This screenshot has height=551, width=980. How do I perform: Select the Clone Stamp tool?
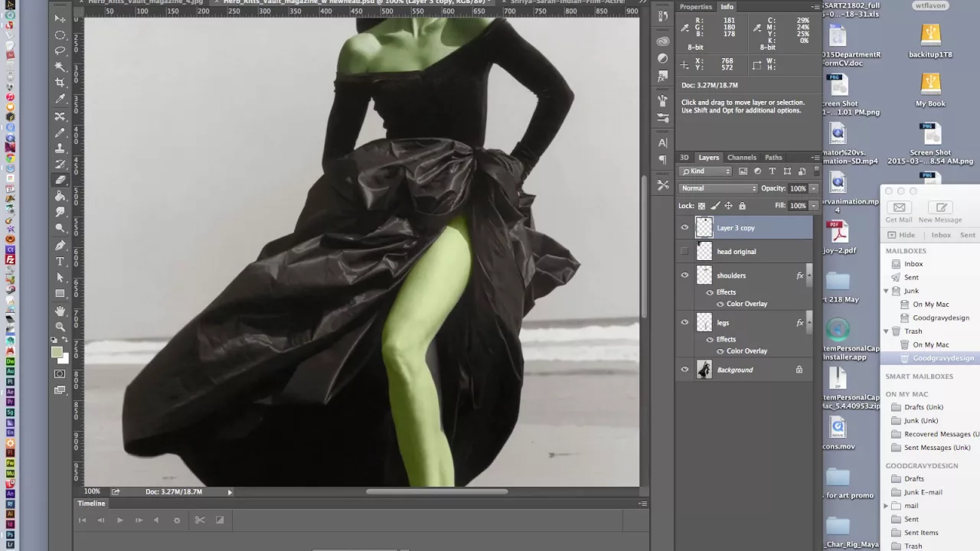(60, 148)
